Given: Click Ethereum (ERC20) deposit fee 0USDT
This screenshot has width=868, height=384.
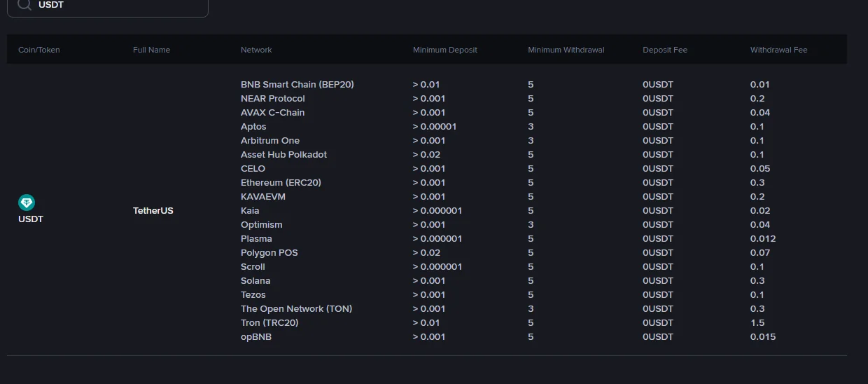Looking at the screenshot, I should pos(658,182).
